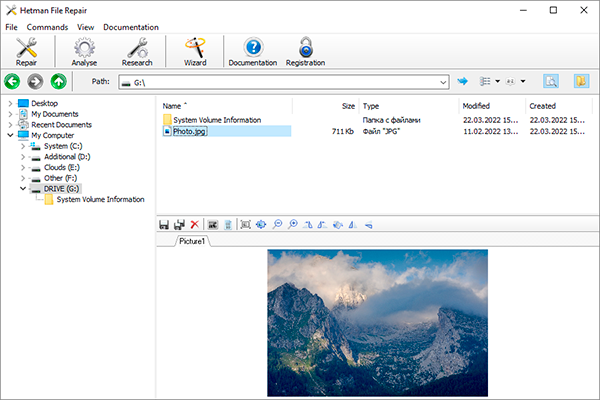Save all pictures from preview toolbar

click(179, 225)
